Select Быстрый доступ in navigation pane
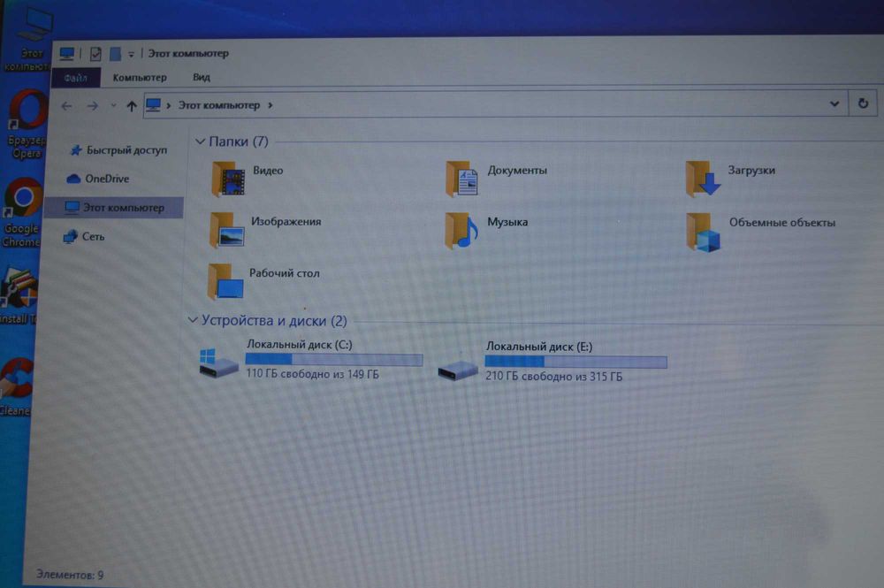The width and height of the screenshot is (884, 588). [119, 150]
